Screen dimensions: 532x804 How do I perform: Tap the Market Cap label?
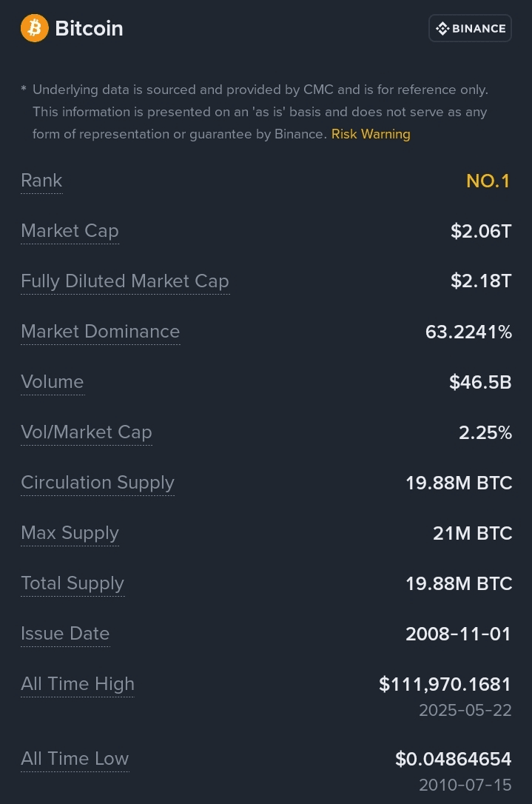coord(70,231)
